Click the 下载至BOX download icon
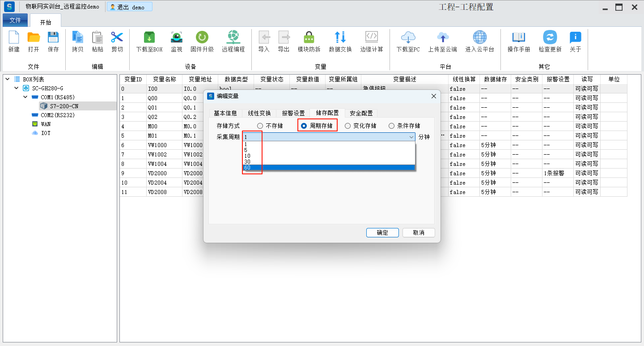 click(149, 38)
